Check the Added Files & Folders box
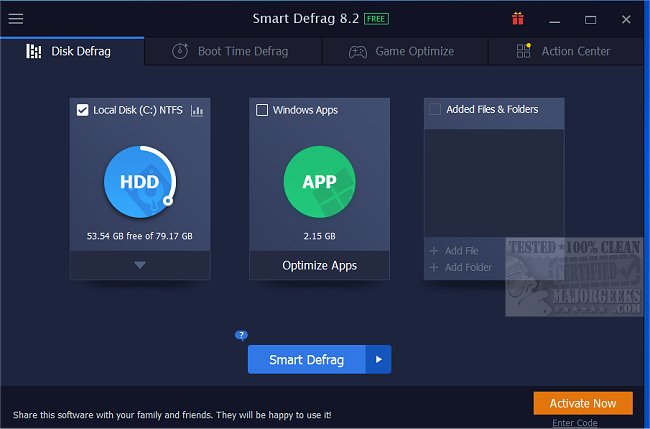The height and width of the screenshot is (429, 650). [x=435, y=110]
